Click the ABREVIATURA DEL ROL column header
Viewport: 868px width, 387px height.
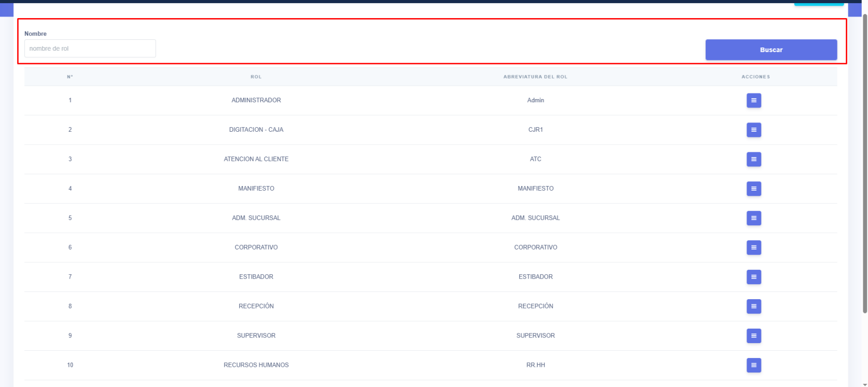(535, 77)
